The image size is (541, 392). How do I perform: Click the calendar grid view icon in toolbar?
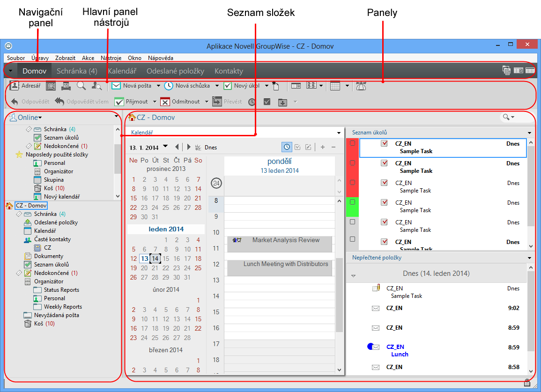pos(335,86)
